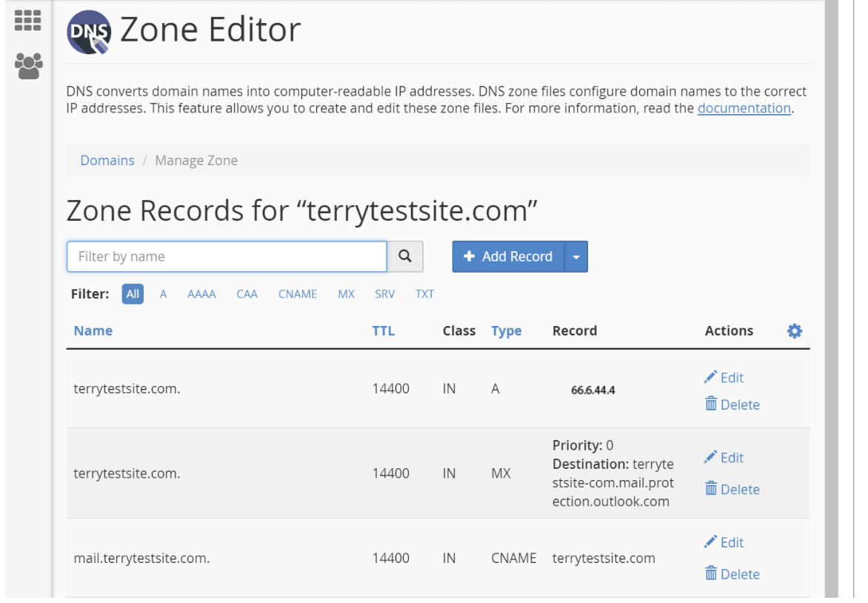This screenshot has width=868, height=603.
Task: Select the All filter
Action: 133,294
